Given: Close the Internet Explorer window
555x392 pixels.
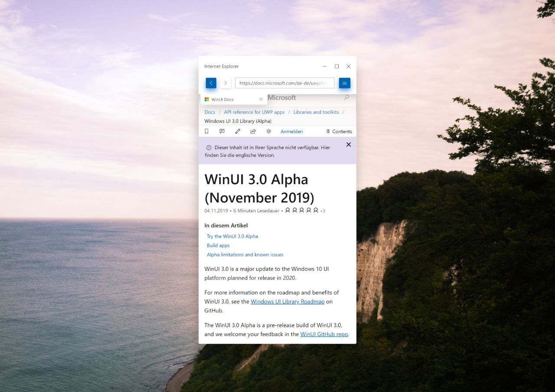Looking at the screenshot, I should click(348, 66).
